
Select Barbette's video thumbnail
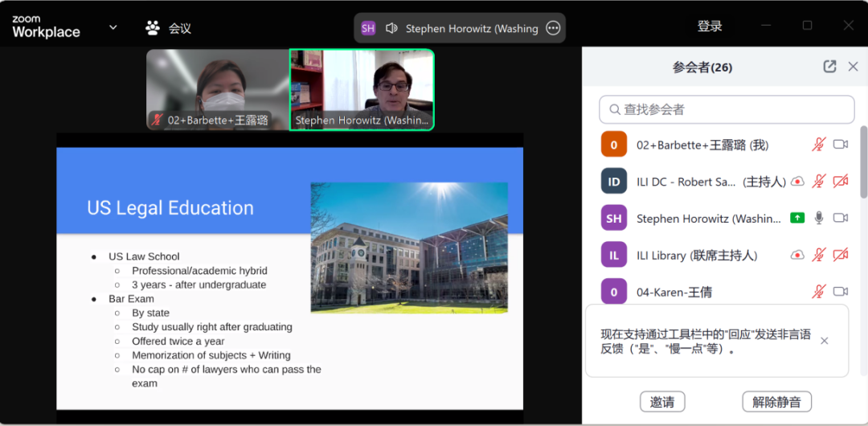tap(218, 90)
